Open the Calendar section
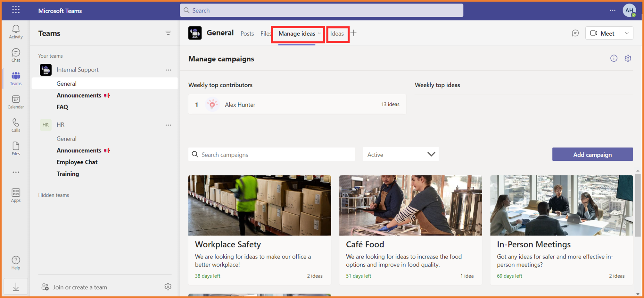644x298 pixels. coord(15,102)
